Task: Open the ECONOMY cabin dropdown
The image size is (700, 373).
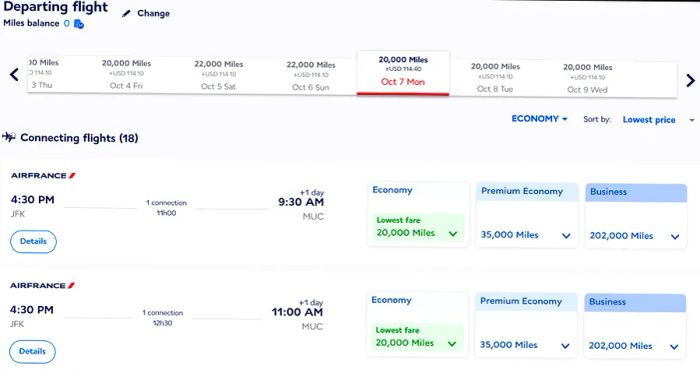Action: [539, 119]
